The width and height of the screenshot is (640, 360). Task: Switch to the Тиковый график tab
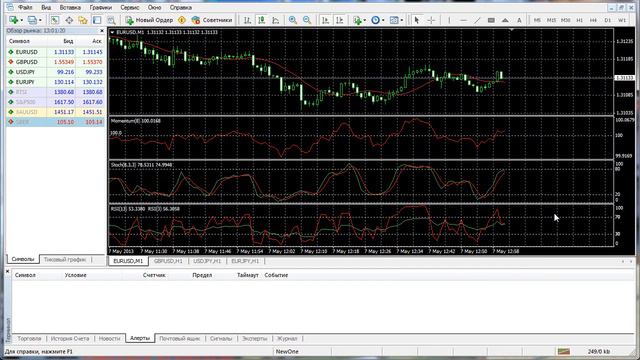pos(65,259)
